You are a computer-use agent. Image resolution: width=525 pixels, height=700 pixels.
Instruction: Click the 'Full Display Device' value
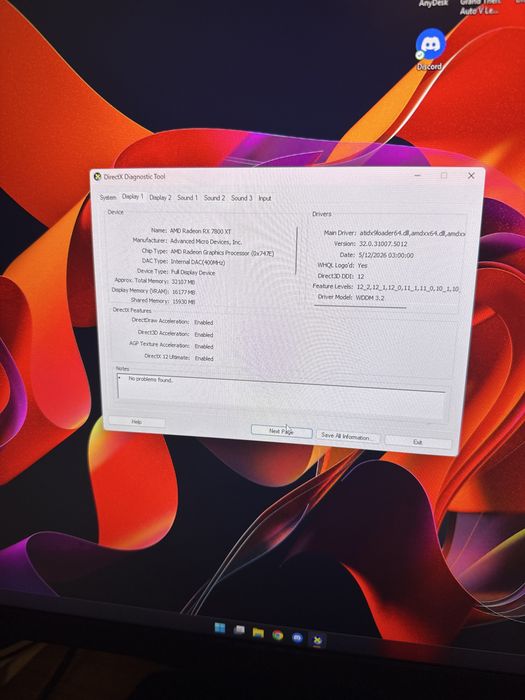(x=193, y=272)
